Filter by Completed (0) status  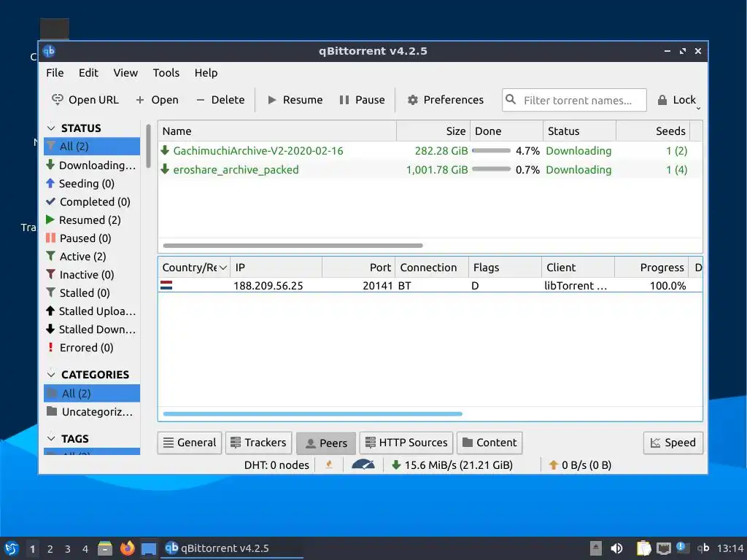point(92,201)
